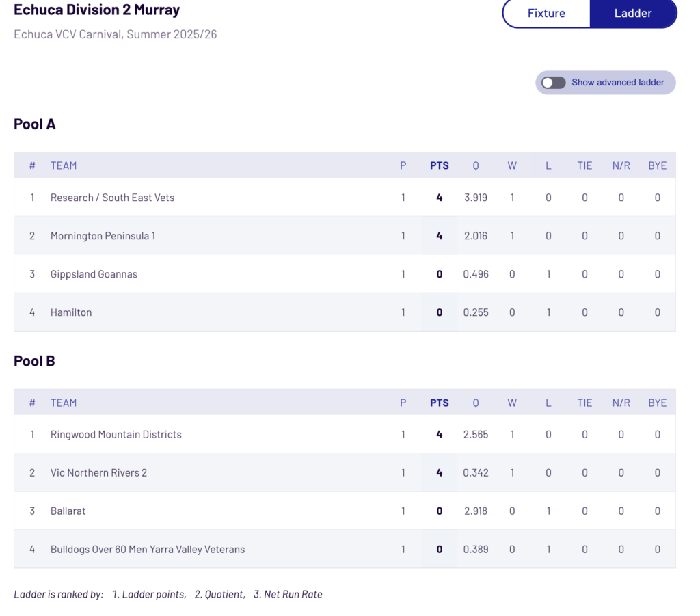Image resolution: width=700 pixels, height=616 pixels.
Task: Open Mornington Peninsula 1 team row
Action: 103,236
